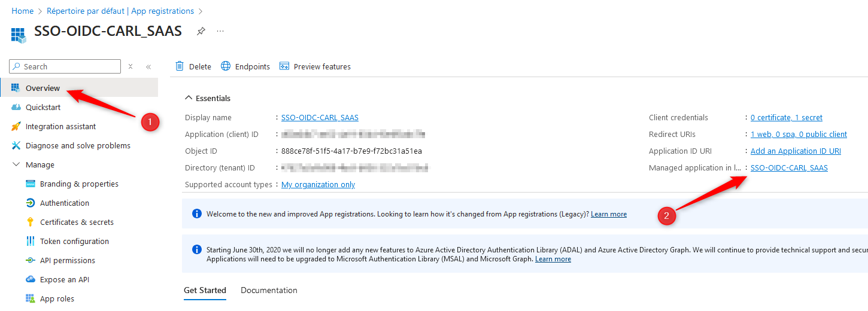The image size is (868, 311).
Task: Click the pin icon next to the app title
Action: (x=201, y=31)
